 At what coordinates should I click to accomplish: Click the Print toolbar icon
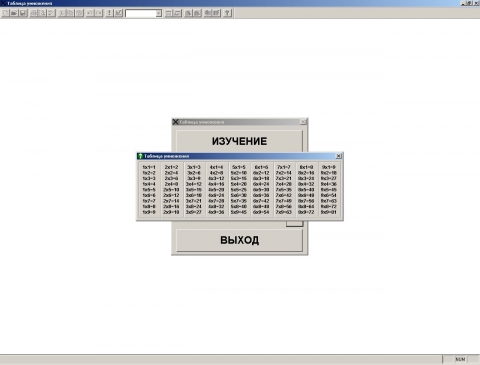(34, 13)
